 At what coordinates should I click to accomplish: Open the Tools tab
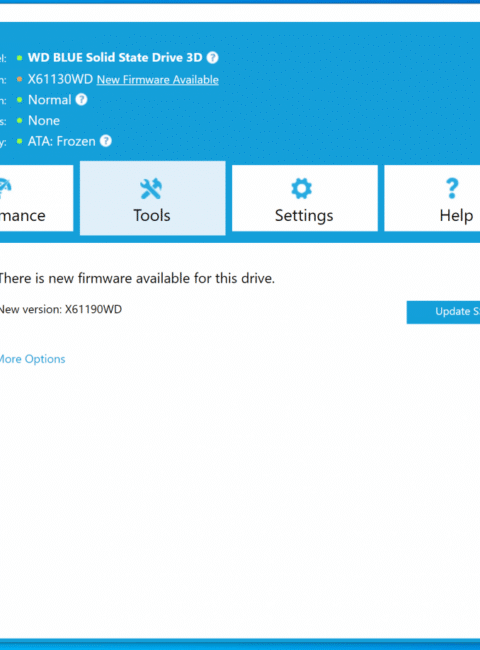click(x=153, y=198)
